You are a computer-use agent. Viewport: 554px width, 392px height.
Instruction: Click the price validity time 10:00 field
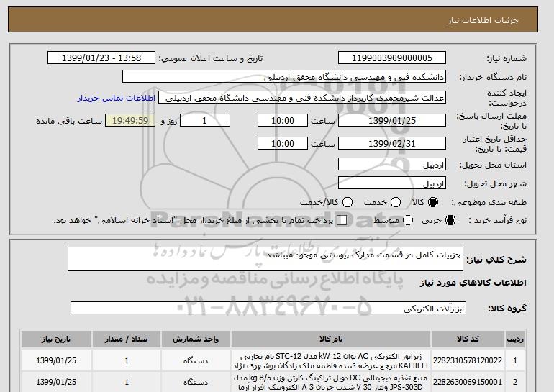point(283,143)
